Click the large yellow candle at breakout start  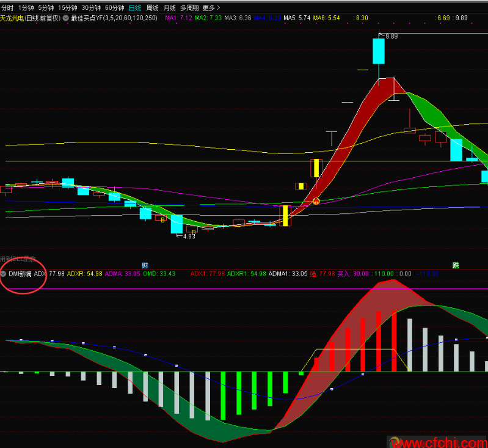click(x=285, y=216)
